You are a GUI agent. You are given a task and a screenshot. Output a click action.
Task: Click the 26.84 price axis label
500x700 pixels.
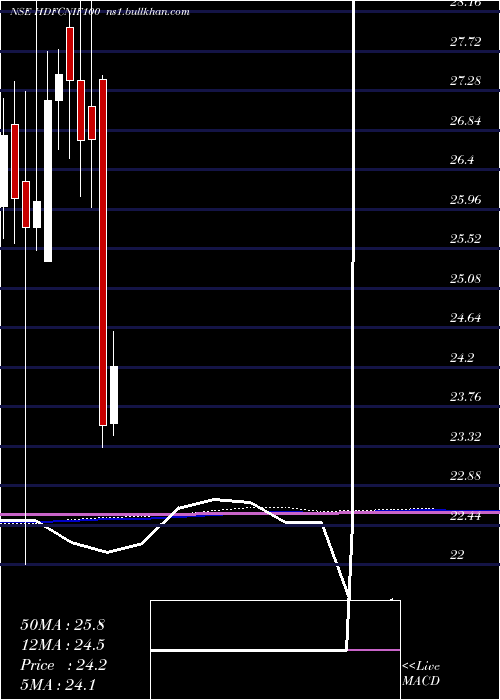coord(466,121)
